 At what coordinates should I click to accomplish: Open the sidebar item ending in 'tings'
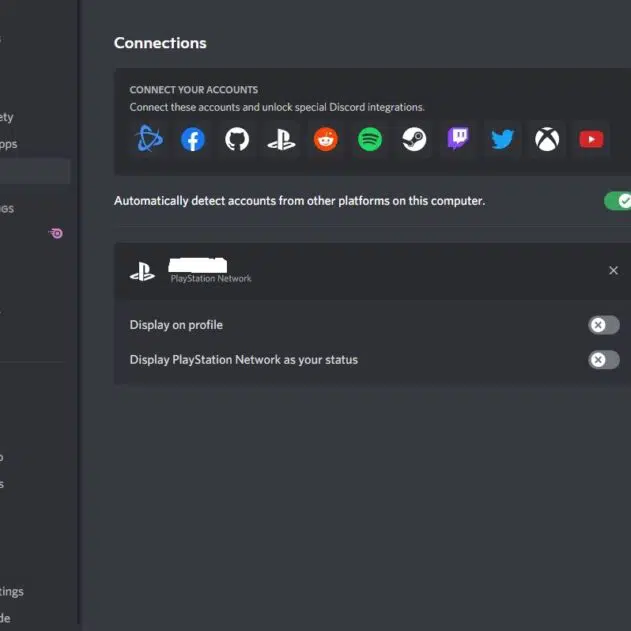(x=12, y=591)
